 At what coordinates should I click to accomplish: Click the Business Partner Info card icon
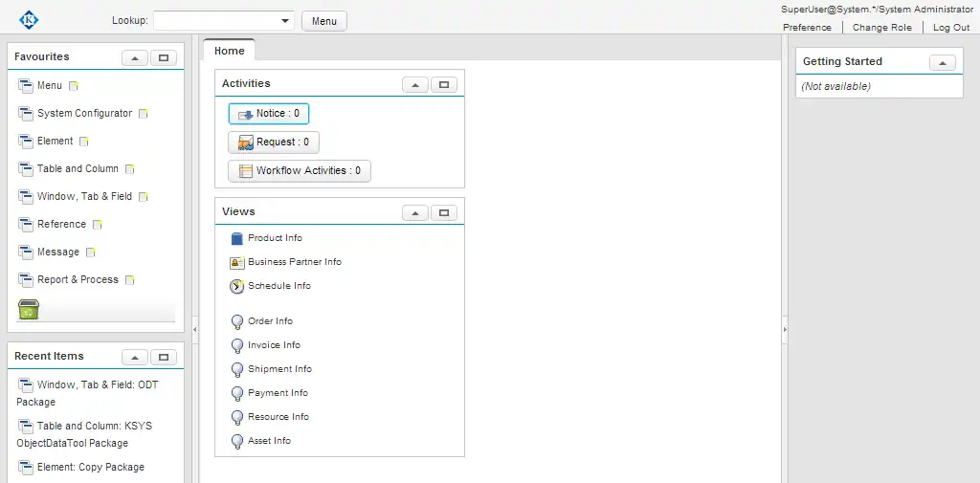tap(237, 263)
